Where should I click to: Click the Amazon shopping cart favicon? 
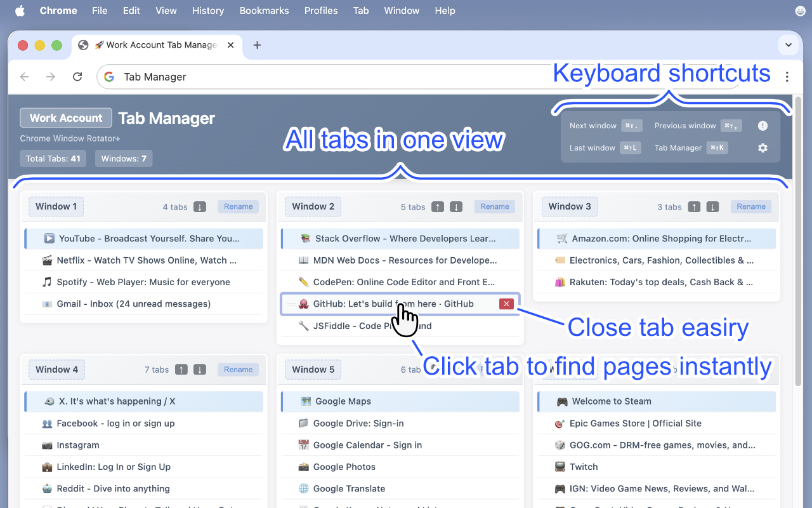coord(562,239)
